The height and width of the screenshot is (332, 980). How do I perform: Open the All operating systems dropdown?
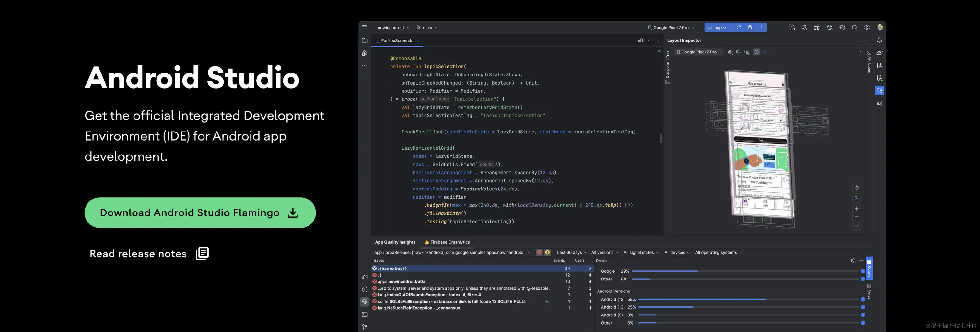tap(718, 253)
